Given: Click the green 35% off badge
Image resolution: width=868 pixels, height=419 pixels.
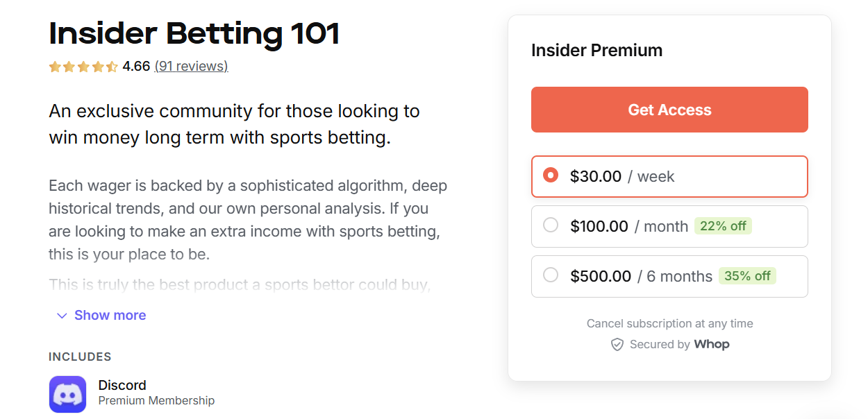Looking at the screenshot, I should 747,276.
